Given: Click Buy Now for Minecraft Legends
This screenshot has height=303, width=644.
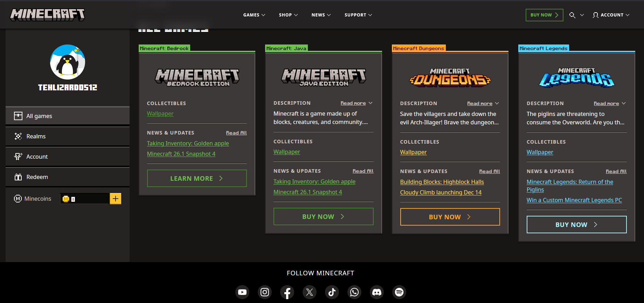Looking at the screenshot, I should coord(576,225).
